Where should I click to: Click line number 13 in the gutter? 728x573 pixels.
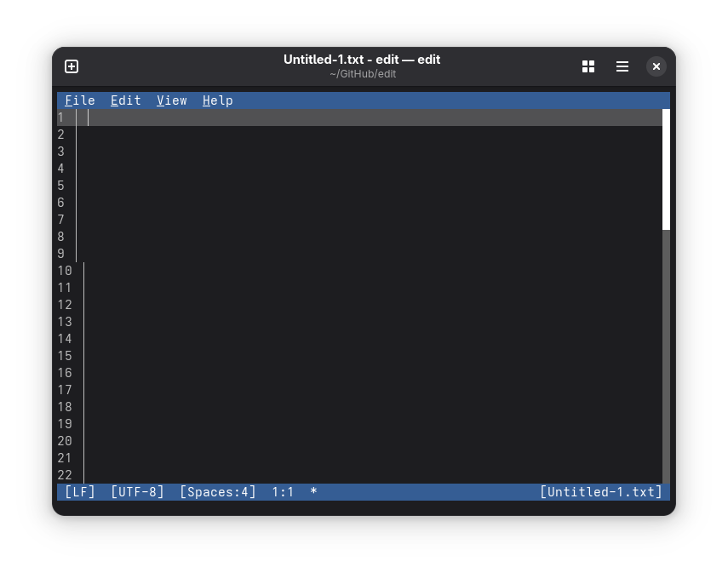[x=65, y=322]
